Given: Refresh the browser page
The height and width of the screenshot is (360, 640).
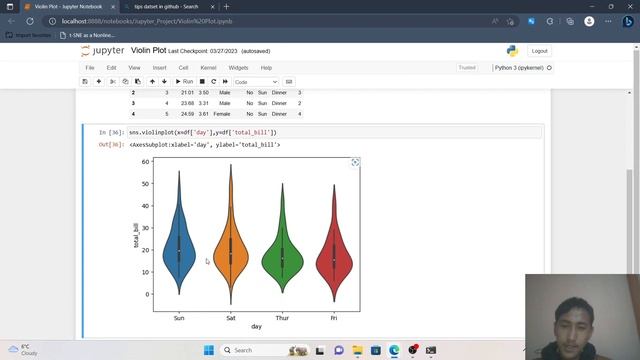Looking at the screenshot, I should 30,21.
